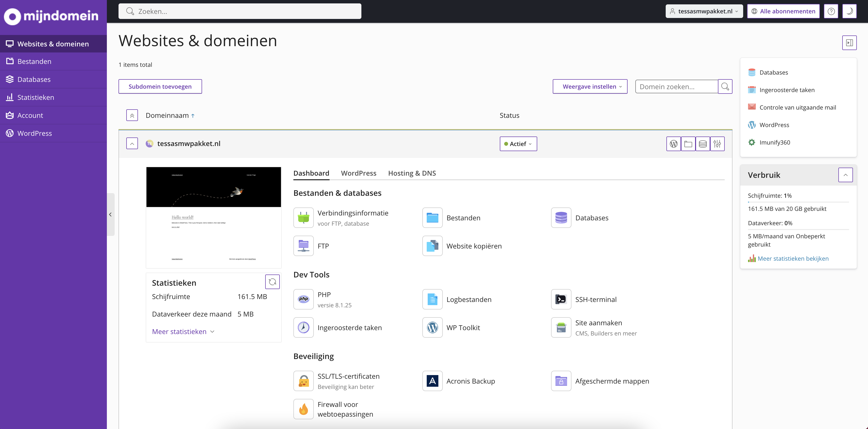Collapse left sidebar panel arrow
This screenshot has width=868, height=429.
pyautogui.click(x=111, y=215)
